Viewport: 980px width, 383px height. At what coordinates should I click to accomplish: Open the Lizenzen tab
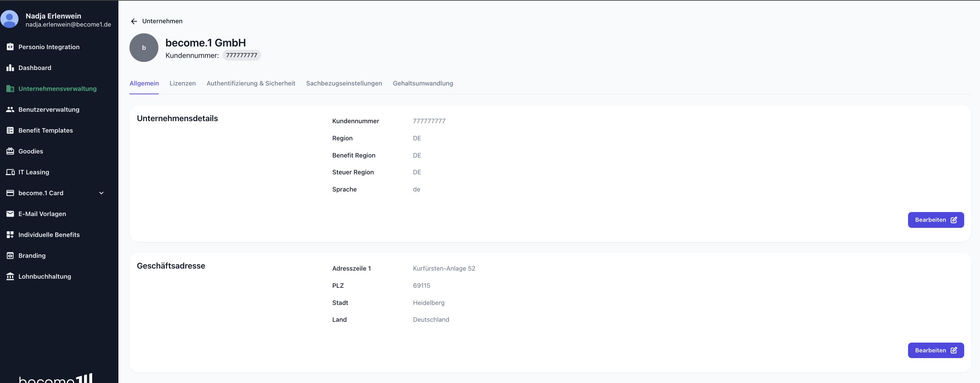pos(183,83)
